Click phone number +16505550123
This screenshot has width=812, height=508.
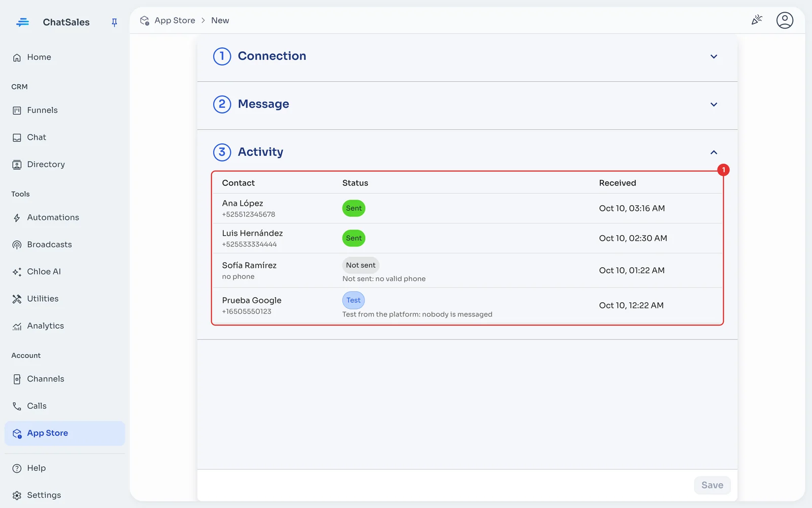(x=247, y=311)
